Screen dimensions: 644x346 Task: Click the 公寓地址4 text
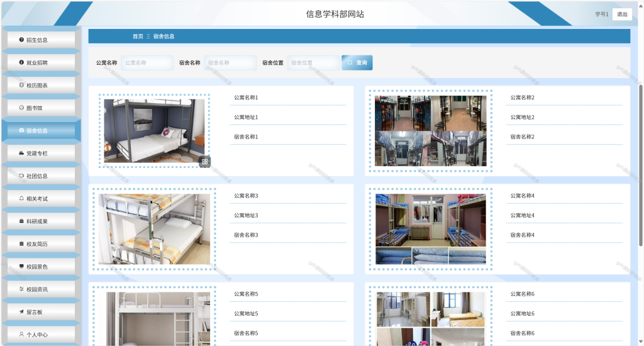pos(522,215)
